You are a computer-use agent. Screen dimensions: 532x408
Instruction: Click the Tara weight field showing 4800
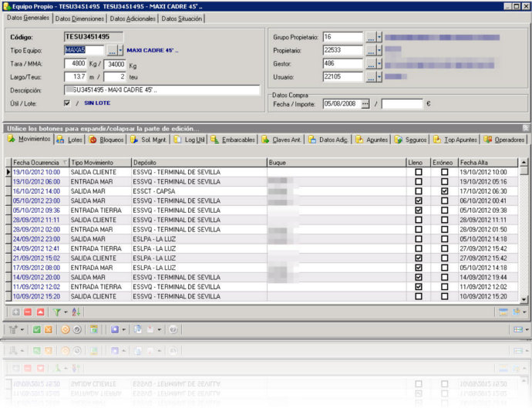point(76,63)
